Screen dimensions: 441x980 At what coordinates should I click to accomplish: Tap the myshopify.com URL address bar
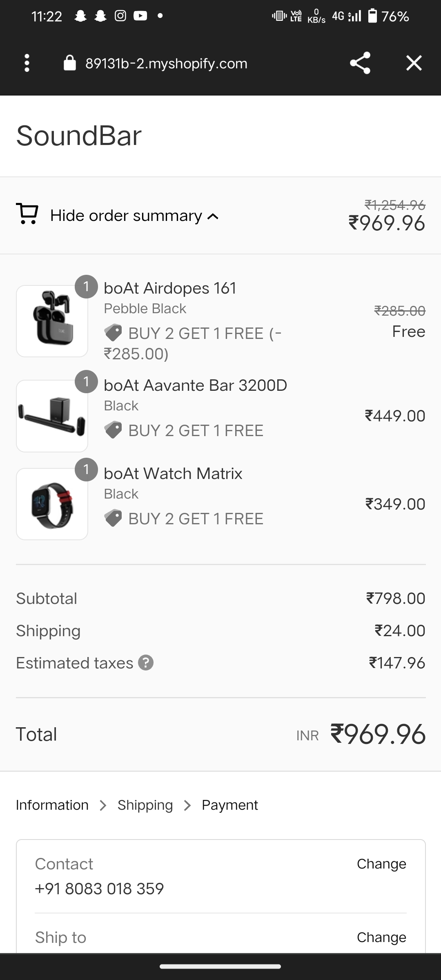tap(166, 63)
